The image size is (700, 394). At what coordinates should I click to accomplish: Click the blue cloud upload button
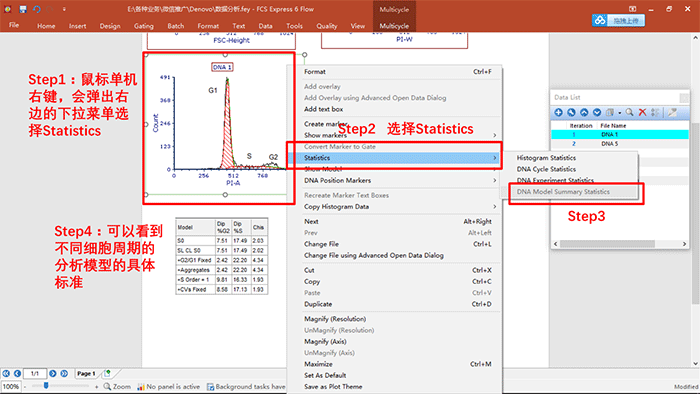coord(618,21)
